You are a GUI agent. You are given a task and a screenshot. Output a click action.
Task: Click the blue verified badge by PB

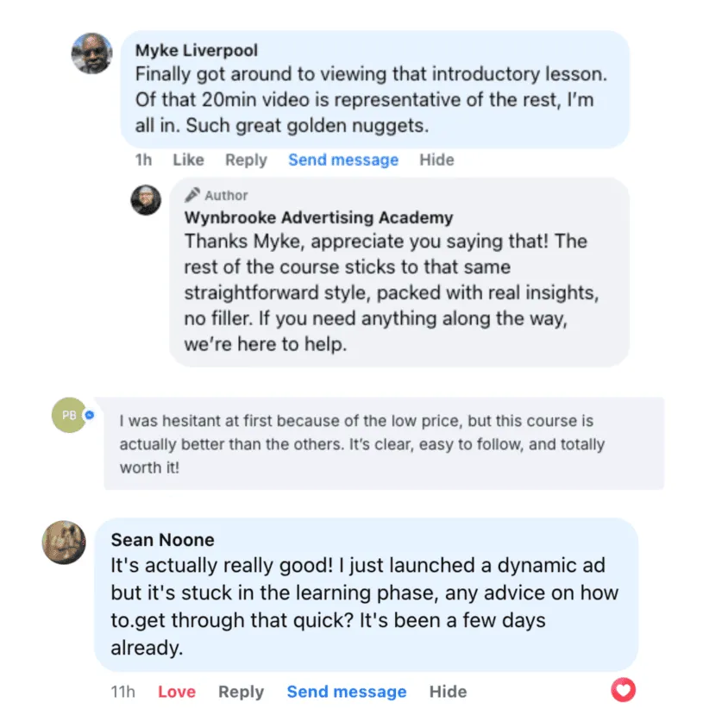tap(88, 415)
